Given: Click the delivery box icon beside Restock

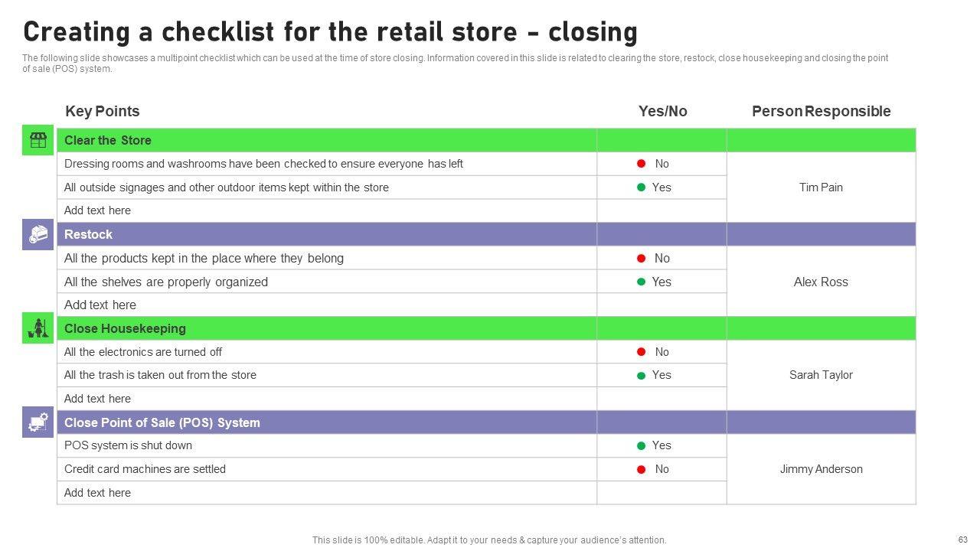Looking at the screenshot, I should point(38,234).
